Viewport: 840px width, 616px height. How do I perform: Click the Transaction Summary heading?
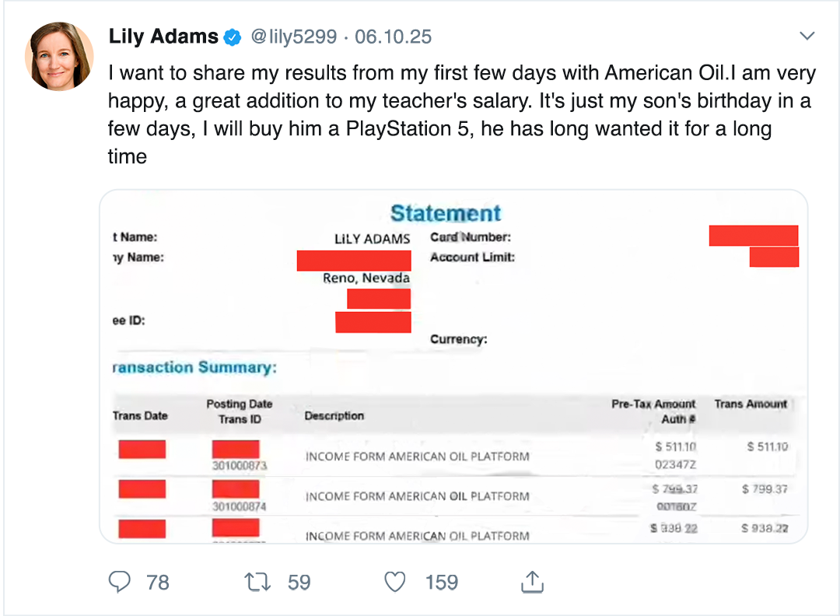[x=194, y=367]
